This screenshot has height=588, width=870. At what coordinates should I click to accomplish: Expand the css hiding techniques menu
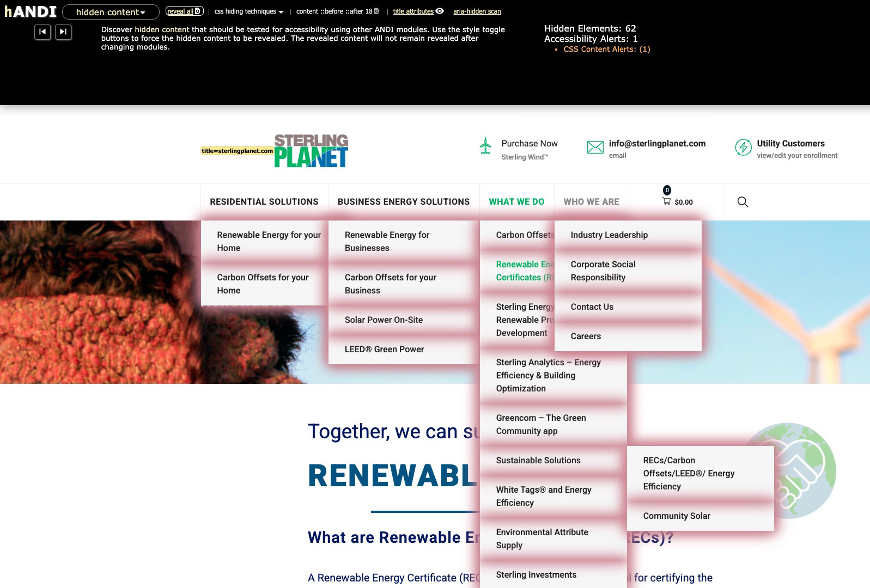[249, 11]
